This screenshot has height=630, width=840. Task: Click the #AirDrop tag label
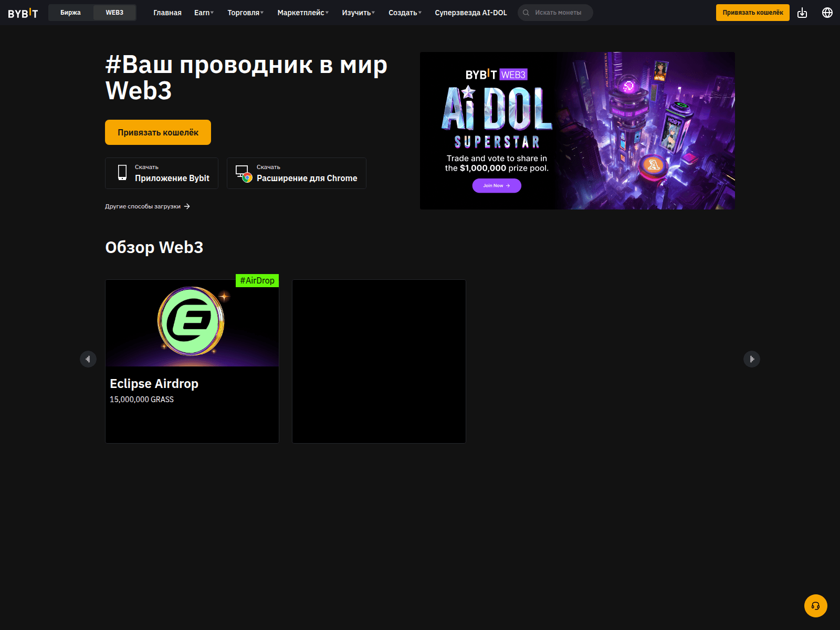click(257, 281)
